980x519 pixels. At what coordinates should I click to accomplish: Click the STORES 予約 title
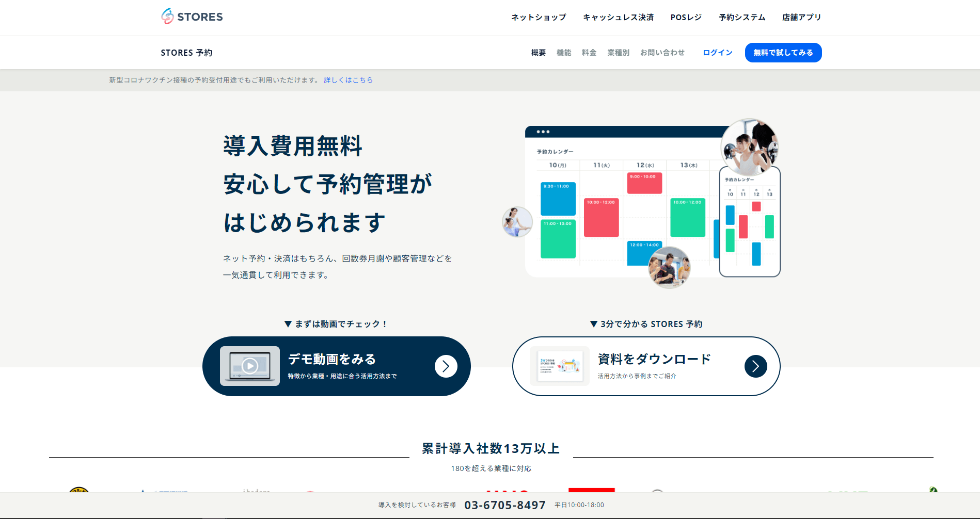coord(186,53)
